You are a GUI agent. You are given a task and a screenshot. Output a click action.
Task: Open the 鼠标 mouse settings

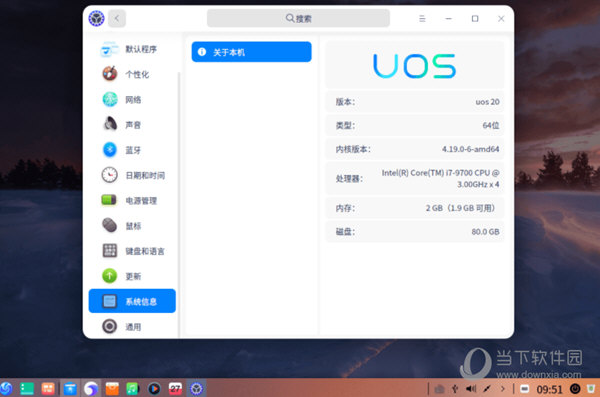click(132, 226)
